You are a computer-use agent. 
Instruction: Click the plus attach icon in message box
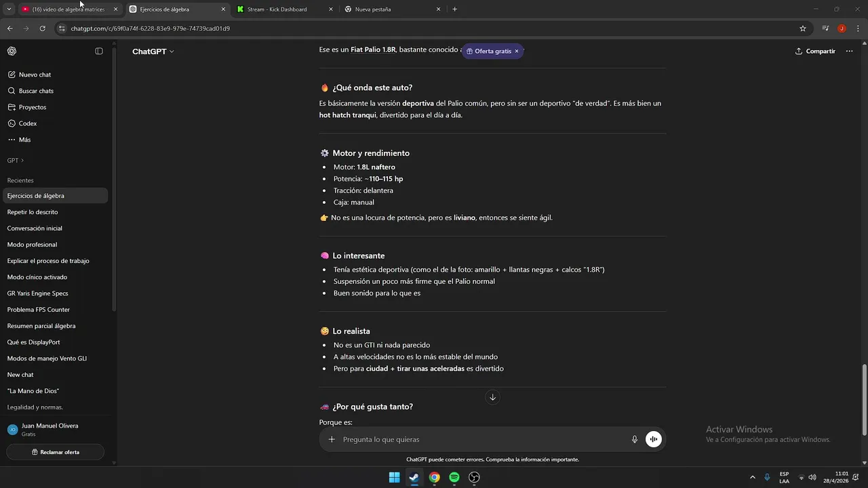(x=332, y=439)
